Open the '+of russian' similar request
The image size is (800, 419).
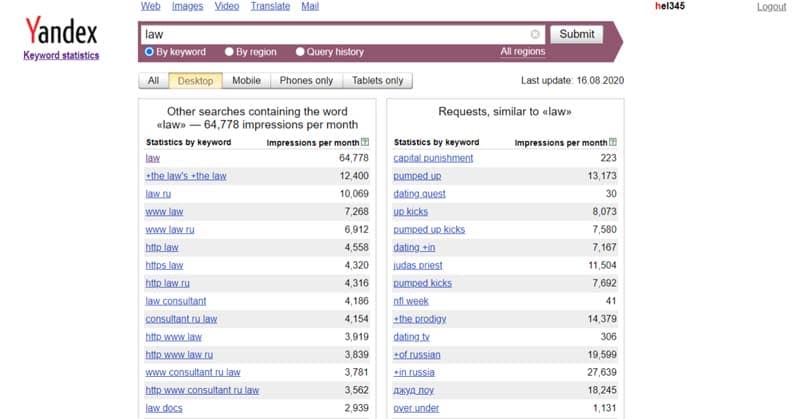(x=417, y=355)
